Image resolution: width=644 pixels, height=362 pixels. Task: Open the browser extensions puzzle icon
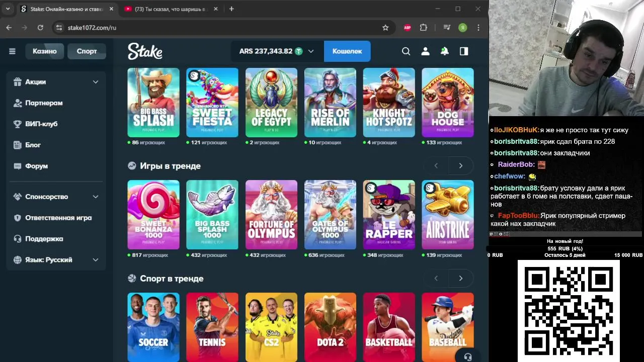click(x=423, y=28)
